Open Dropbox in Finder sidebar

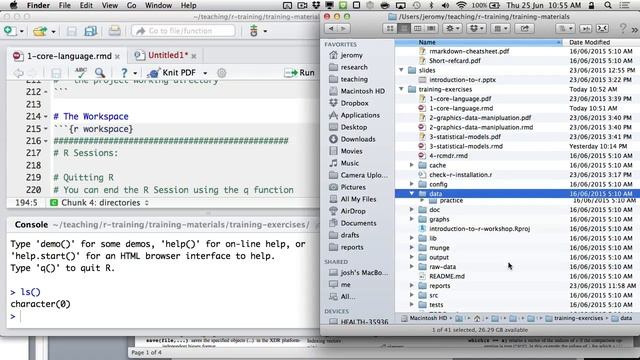[354, 103]
